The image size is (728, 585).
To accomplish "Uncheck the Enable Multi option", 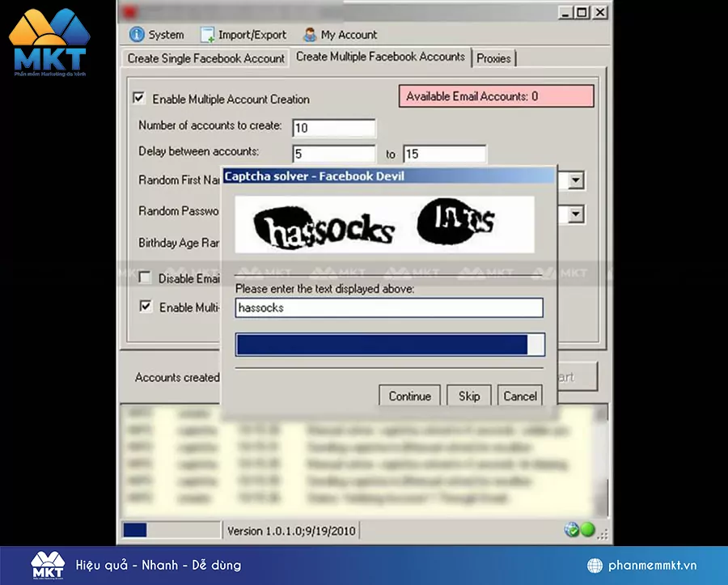I will (145, 307).
